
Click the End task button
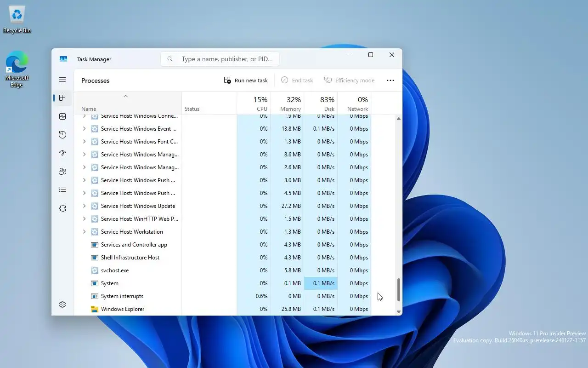tap(297, 80)
